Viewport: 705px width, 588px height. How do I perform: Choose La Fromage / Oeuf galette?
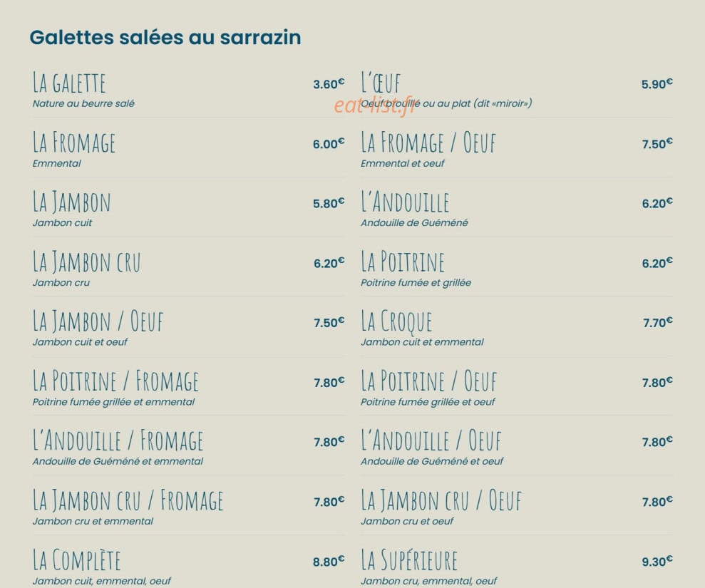428,143
